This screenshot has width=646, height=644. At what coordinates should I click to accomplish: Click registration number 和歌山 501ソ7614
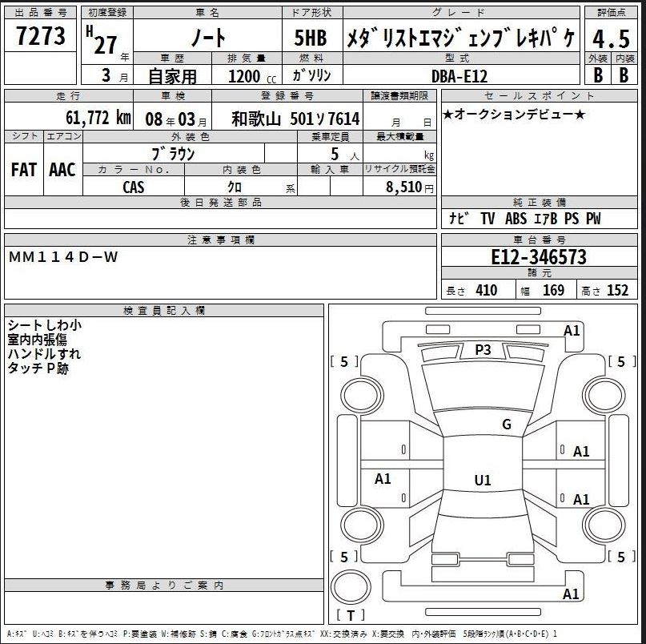click(x=295, y=119)
